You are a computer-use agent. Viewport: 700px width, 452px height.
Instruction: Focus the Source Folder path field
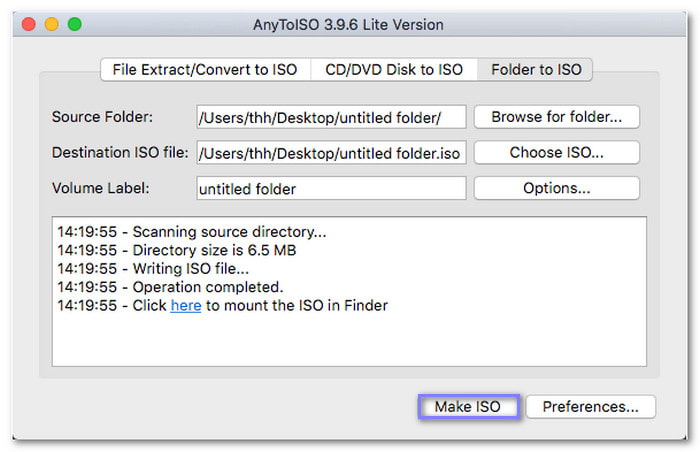[331, 117]
